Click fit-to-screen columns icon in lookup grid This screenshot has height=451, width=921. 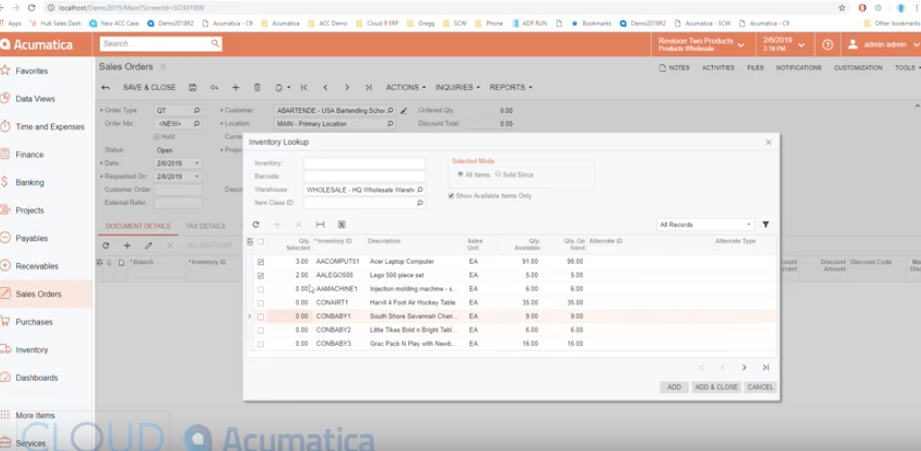click(x=320, y=224)
